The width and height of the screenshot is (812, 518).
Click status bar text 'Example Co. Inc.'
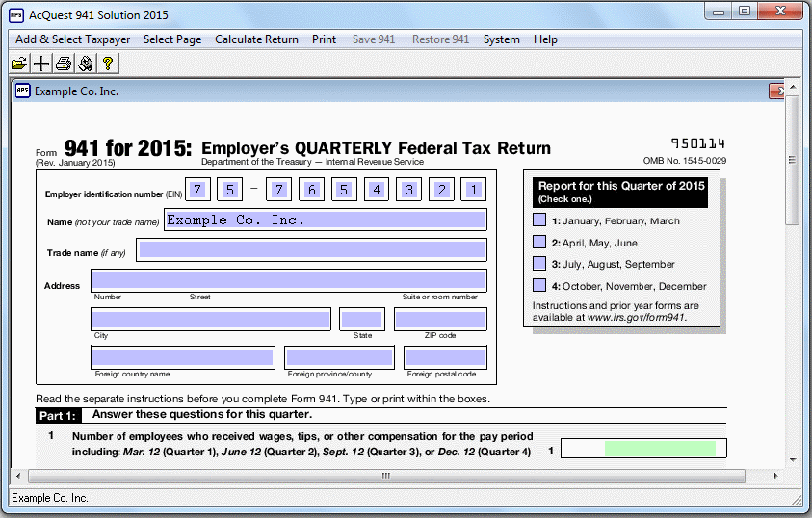click(x=50, y=498)
